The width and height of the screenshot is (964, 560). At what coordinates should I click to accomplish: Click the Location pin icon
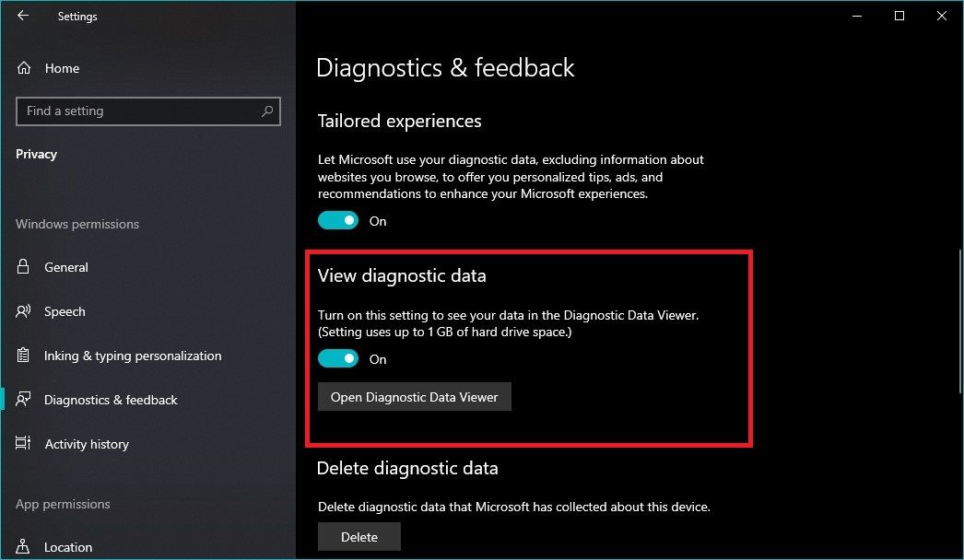tap(25, 547)
